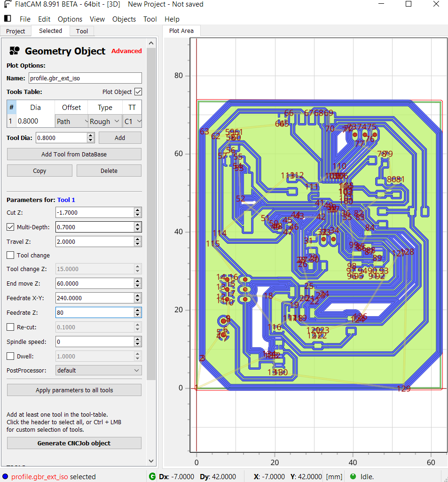Increase the Cut Z value with up arrow
This screenshot has height=482, width=448.
[x=138, y=210]
